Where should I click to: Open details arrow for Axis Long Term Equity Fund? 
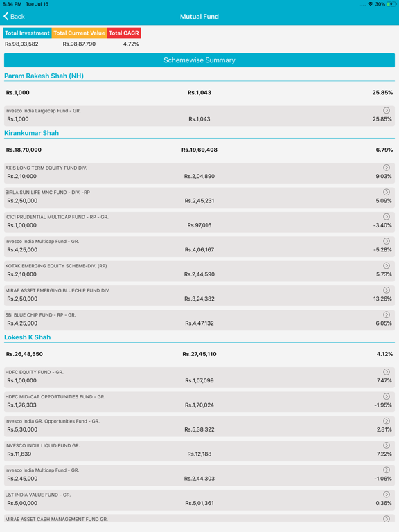[x=386, y=168]
